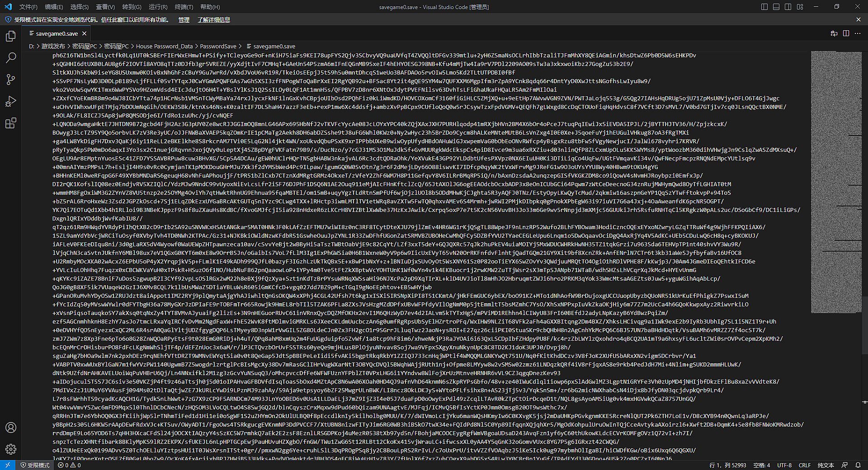Image resolution: width=868 pixels, height=470 pixels.
Task: Toggle the bottom panel layout button
Action: tap(776, 7)
